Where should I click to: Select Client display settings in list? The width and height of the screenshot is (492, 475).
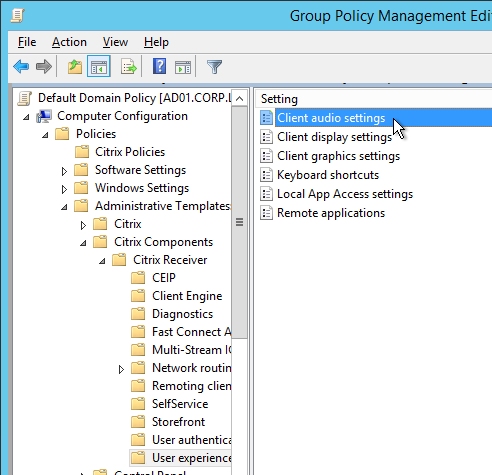(335, 137)
